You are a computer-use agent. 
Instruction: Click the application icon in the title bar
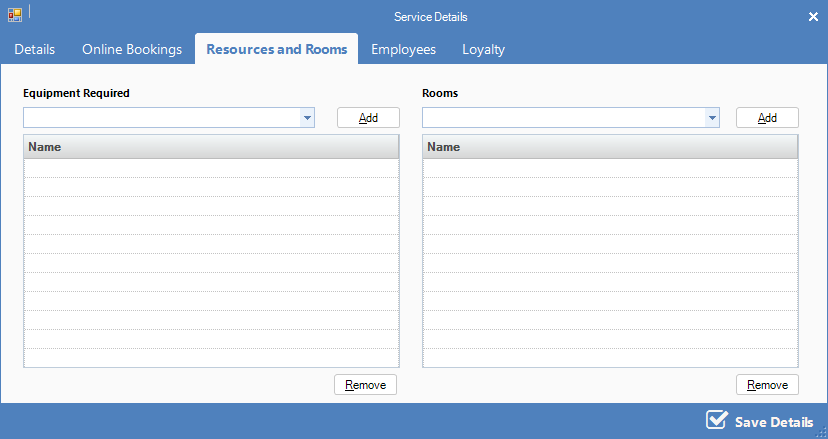[x=15, y=16]
